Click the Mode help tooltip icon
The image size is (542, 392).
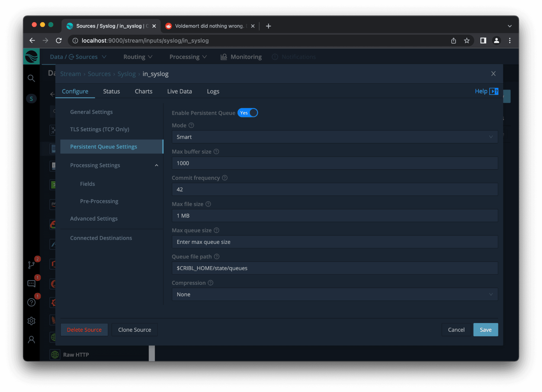pyautogui.click(x=191, y=125)
